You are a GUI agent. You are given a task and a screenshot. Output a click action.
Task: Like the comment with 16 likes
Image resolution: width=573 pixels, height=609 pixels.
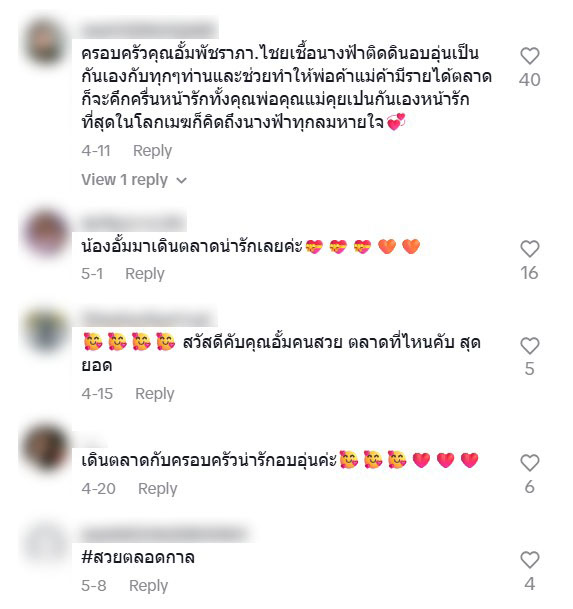(530, 249)
